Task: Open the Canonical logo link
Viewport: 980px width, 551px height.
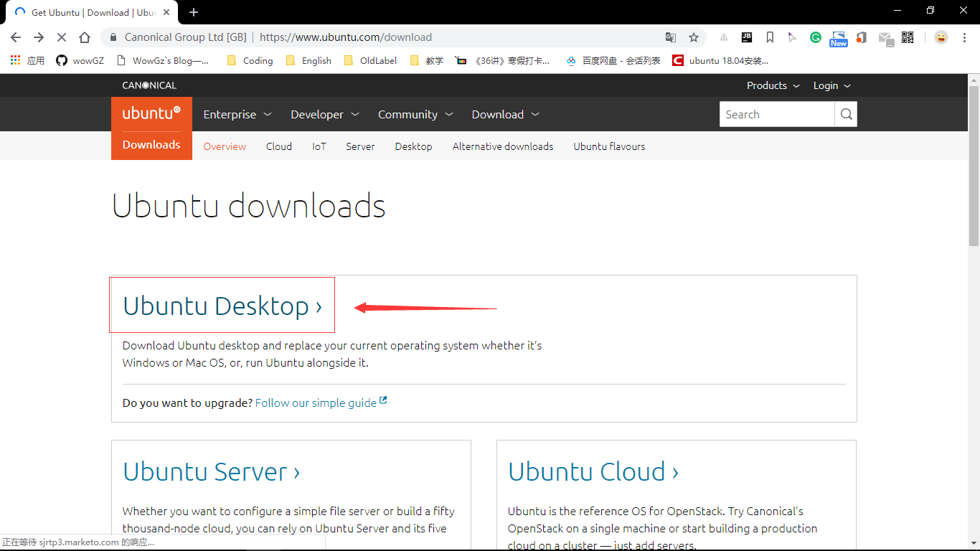Action: [149, 85]
